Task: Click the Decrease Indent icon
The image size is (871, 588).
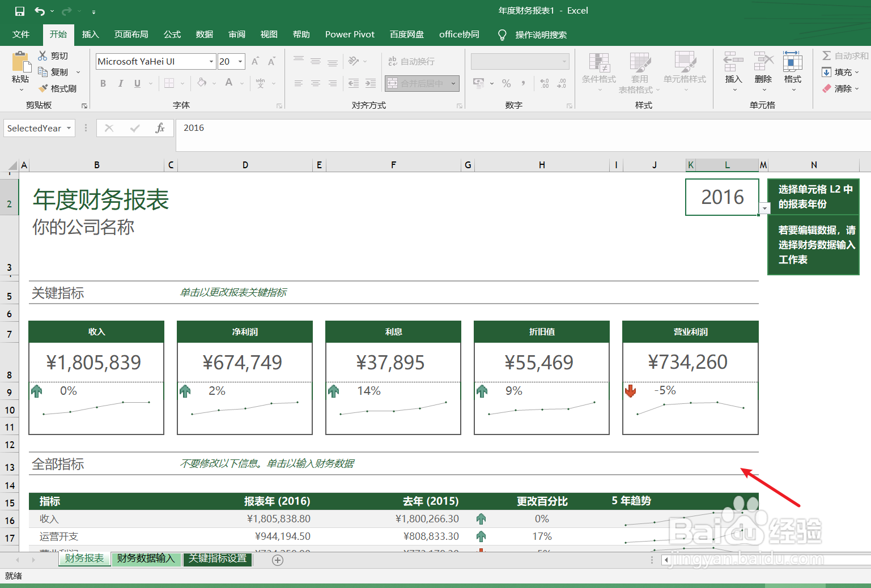Action: click(x=353, y=83)
